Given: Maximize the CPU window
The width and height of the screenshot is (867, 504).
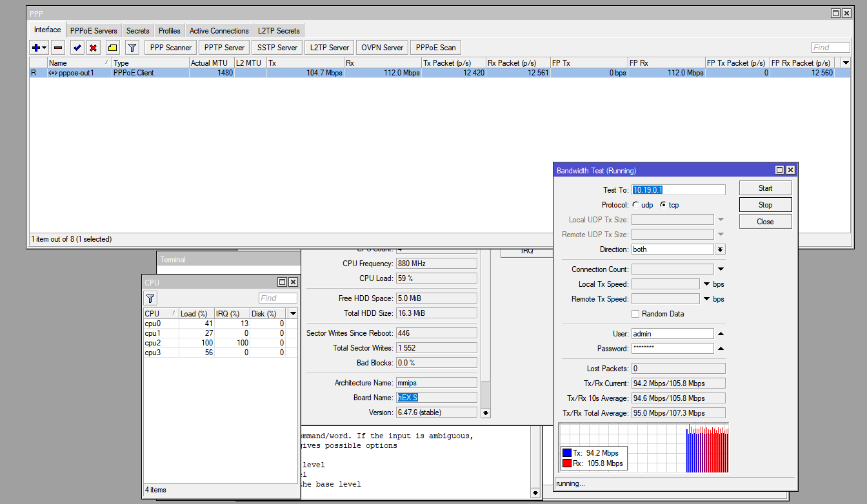Looking at the screenshot, I should point(282,282).
